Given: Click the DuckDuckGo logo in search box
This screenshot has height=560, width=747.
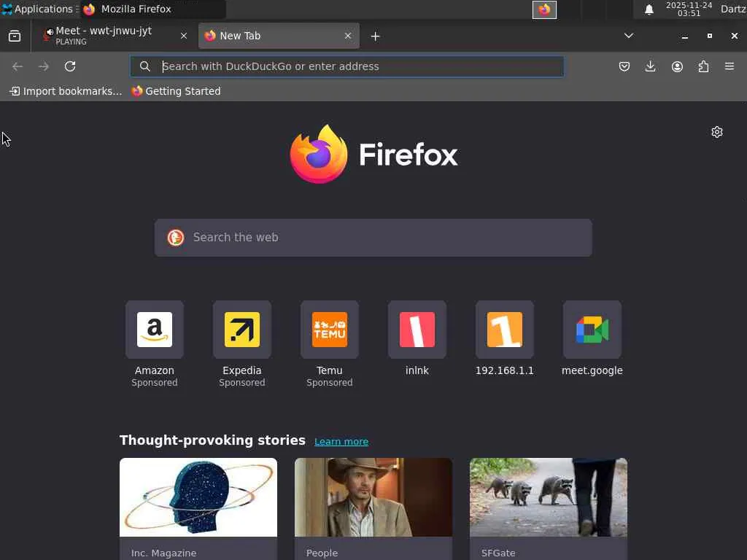Looking at the screenshot, I should [176, 238].
